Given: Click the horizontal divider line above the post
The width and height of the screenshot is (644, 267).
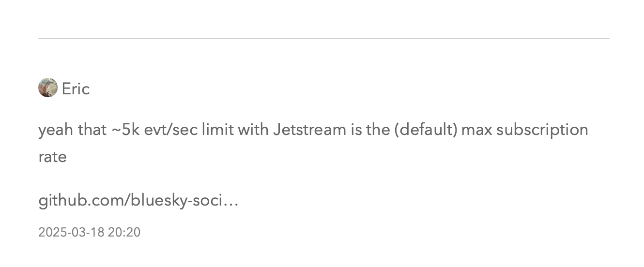Looking at the screenshot, I should coord(323,38).
